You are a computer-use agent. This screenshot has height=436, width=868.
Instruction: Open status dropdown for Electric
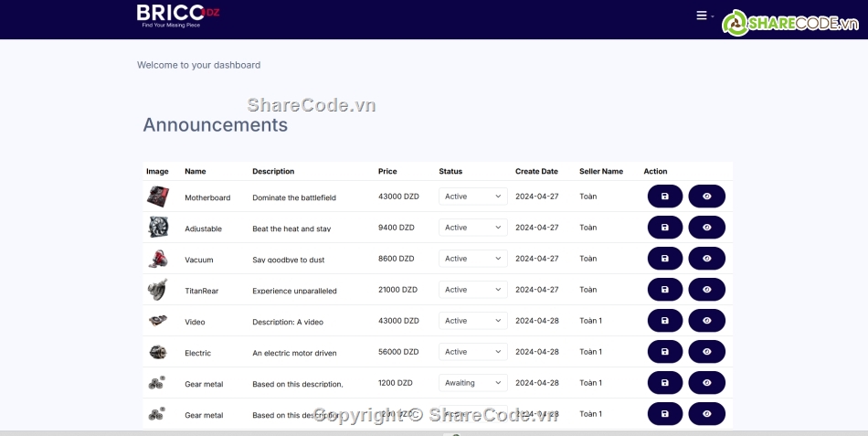472,352
